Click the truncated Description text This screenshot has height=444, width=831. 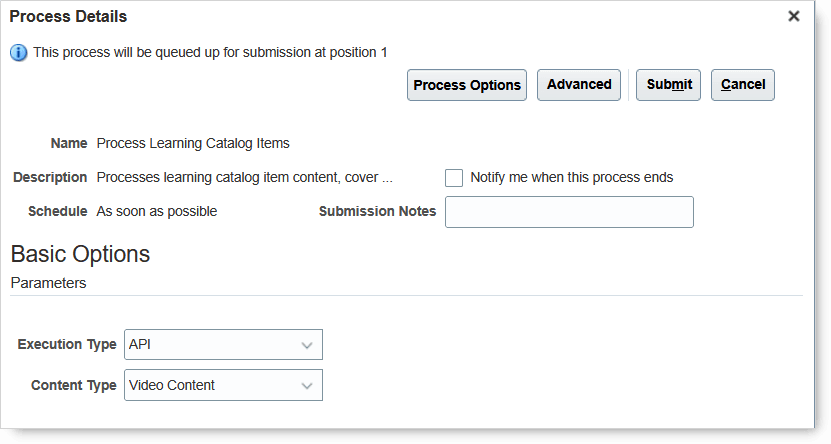tap(244, 177)
